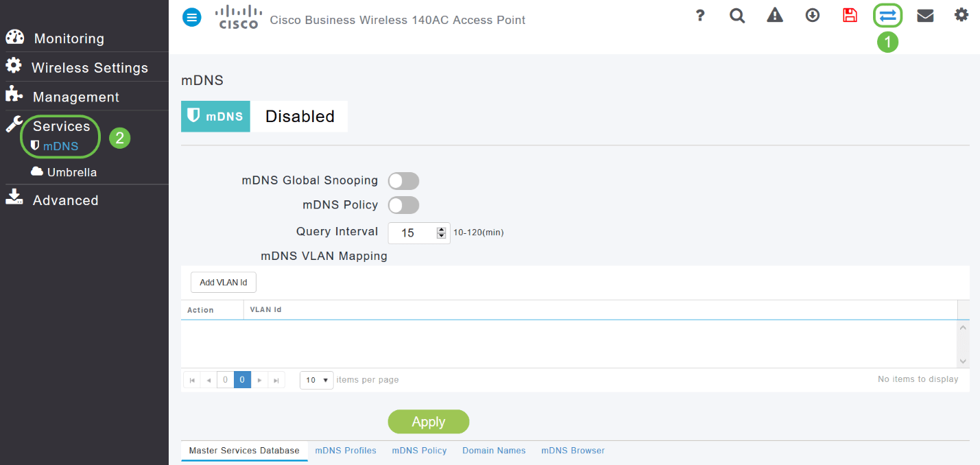Open the help question mark icon
Image resolution: width=980 pixels, height=465 pixels.
point(700,15)
